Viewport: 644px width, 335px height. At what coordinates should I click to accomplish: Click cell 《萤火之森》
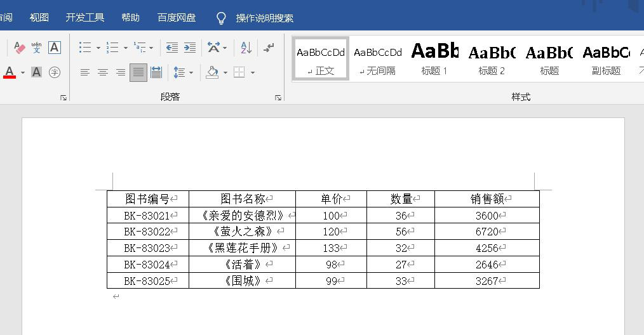pos(243,232)
